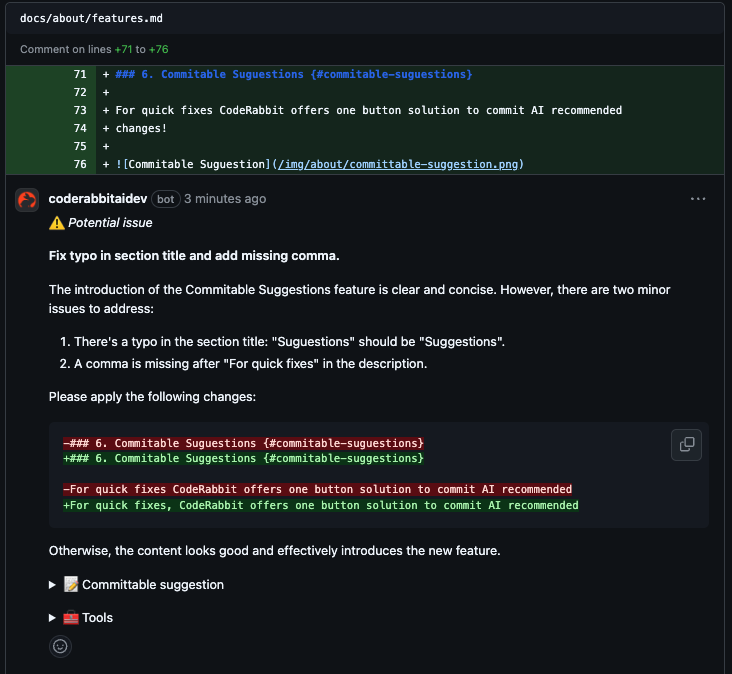732x674 pixels.
Task: Select line number 71 in the diff
Action: click(80, 74)
